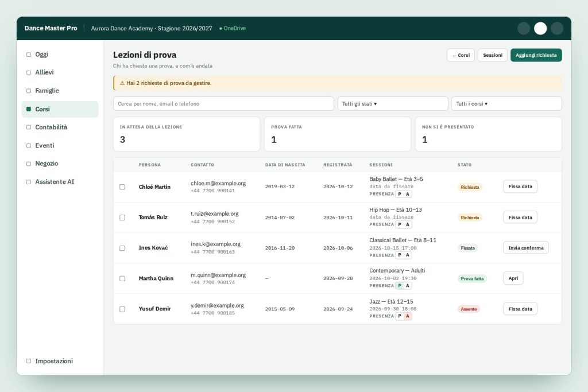Viewport: 588px width, 392px height.
Task: Send confirmation via Invia conferma for Ines Kovač
Action: (526, 248)
